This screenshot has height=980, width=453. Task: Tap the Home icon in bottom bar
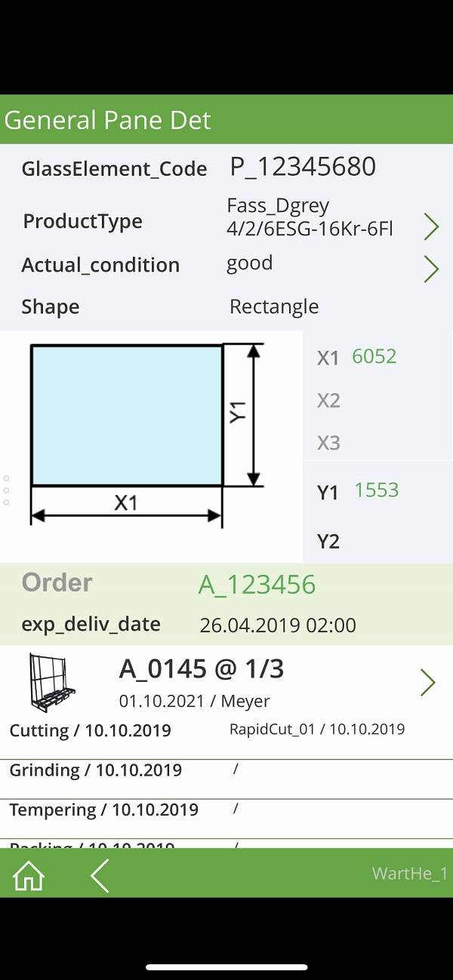point(29,875)
